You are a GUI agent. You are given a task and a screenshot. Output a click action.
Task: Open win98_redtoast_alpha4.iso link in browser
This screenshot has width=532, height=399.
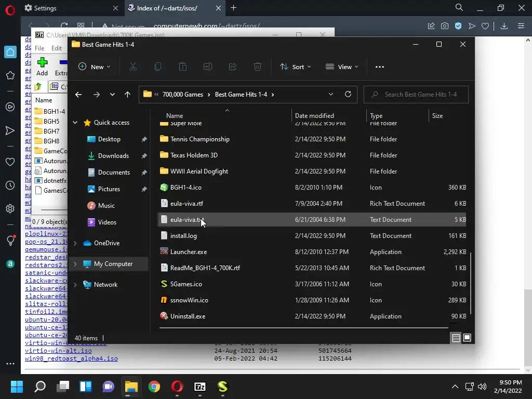(x=71, y=358)
